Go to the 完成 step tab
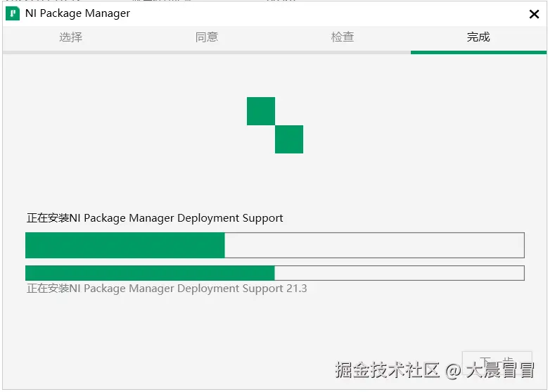This screenshot has width=548, height=392. (x=478, y=37)
